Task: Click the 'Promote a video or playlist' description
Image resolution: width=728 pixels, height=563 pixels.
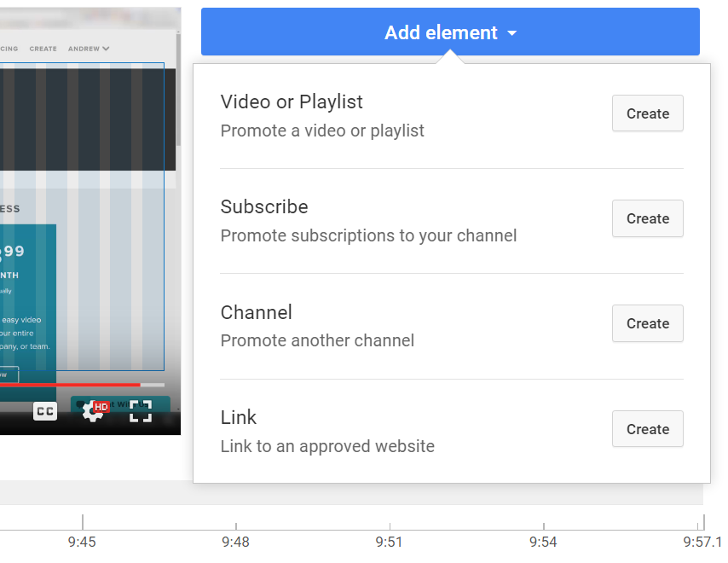Action: (x=322, y=131)
